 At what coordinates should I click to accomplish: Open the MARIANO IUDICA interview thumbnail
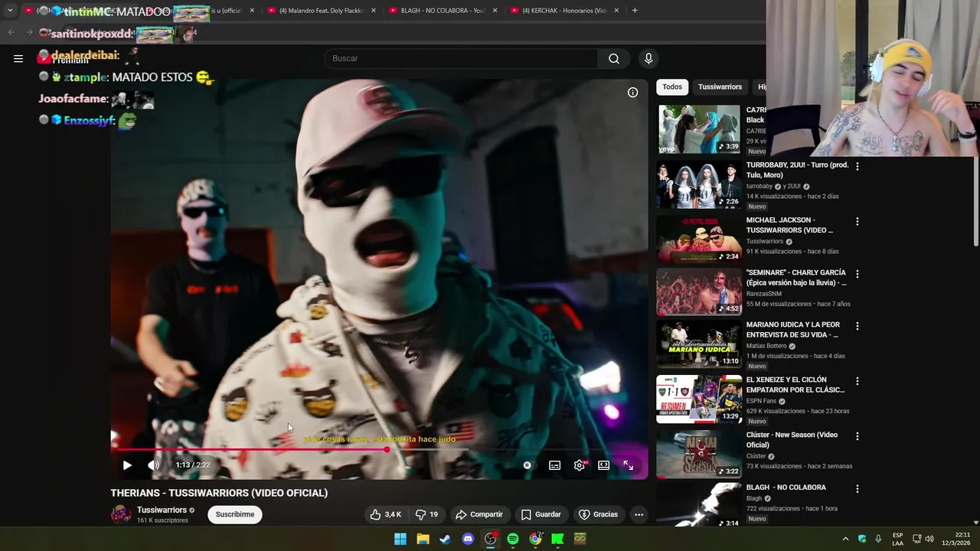point(699,344)
